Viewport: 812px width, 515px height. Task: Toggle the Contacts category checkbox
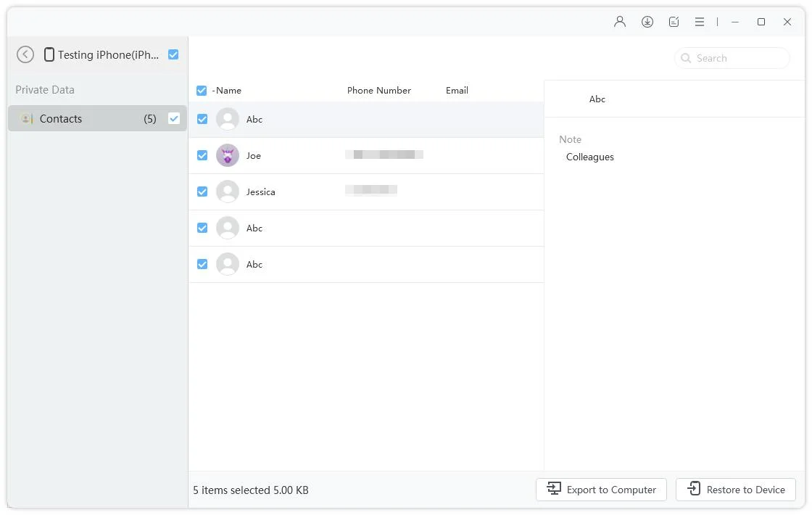click(174, 119)
